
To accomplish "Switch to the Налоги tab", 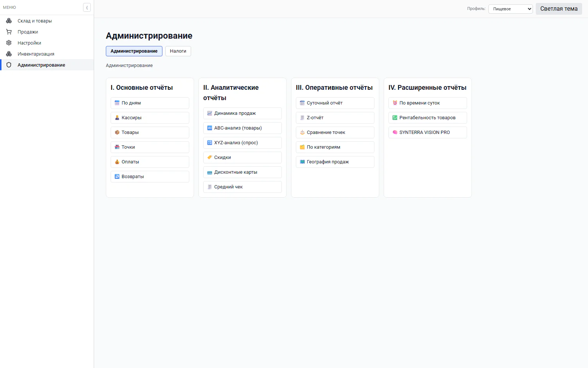I will coord(178,51).
